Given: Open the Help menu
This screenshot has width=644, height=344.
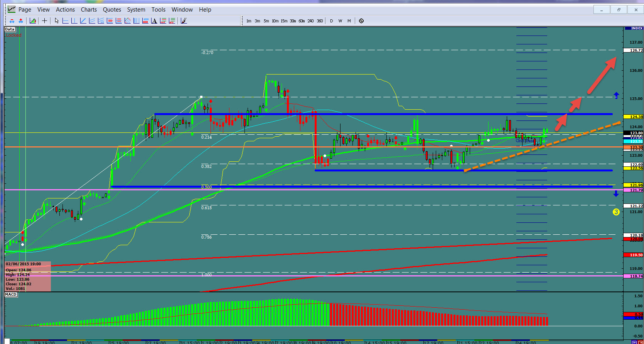Looking at the screenshot, I should pyautogui.click(x=205, y=10).
